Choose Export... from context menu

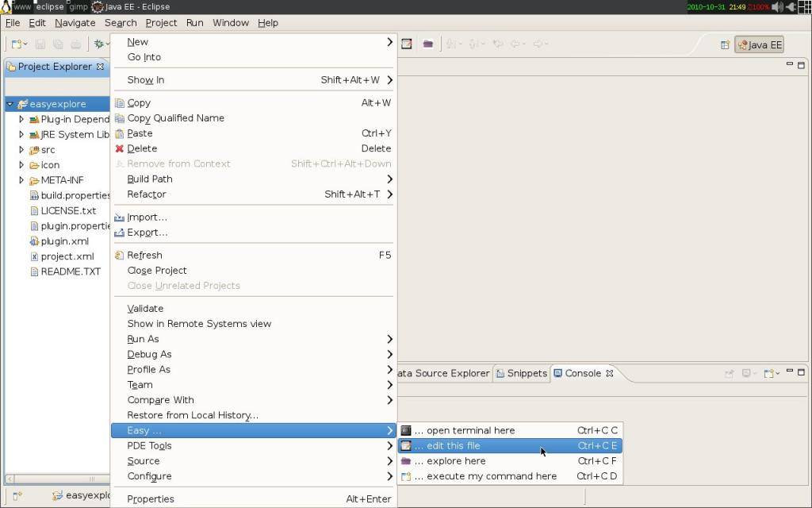pos(254,233)
